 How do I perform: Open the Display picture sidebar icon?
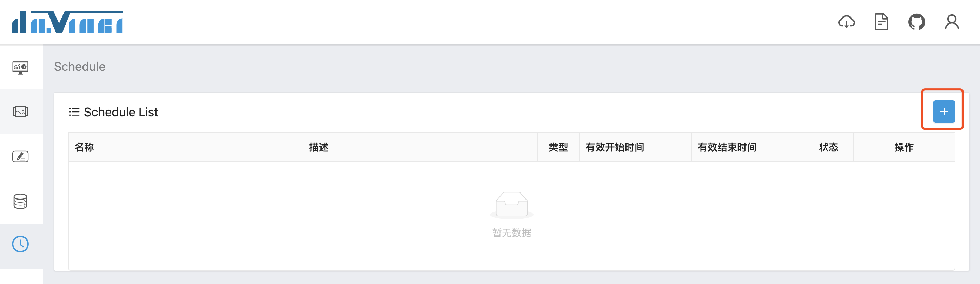(21, 112)
